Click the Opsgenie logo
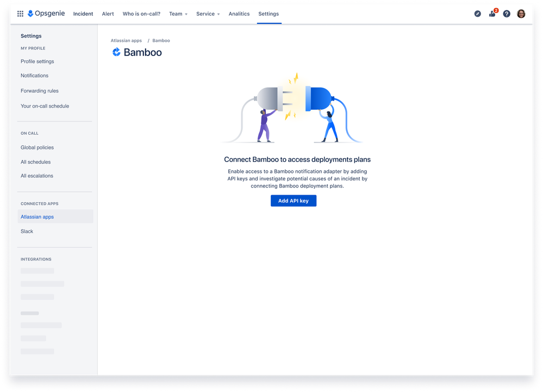 (x=46, y=14)
